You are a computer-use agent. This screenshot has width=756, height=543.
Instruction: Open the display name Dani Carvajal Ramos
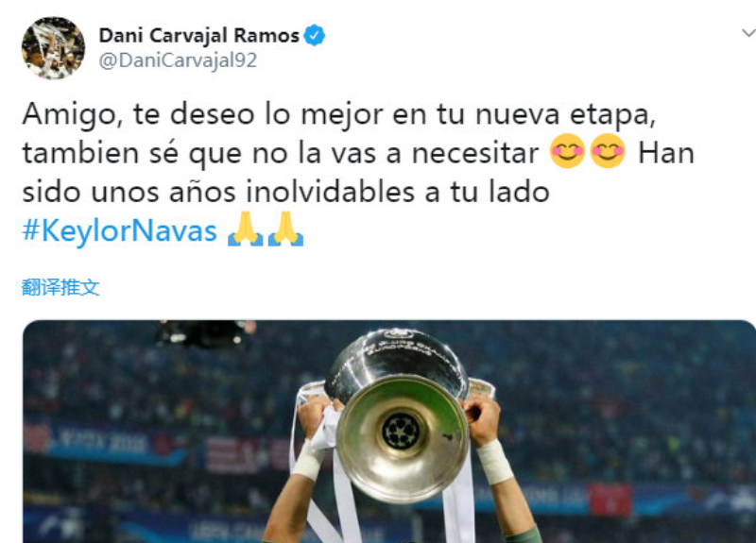tap(199, 36)
